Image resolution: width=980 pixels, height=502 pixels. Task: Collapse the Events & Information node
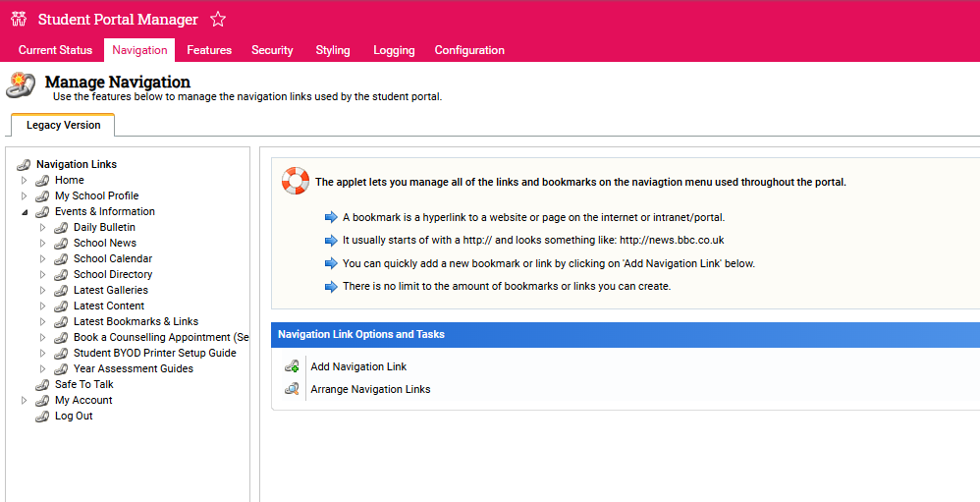(25, 212)
